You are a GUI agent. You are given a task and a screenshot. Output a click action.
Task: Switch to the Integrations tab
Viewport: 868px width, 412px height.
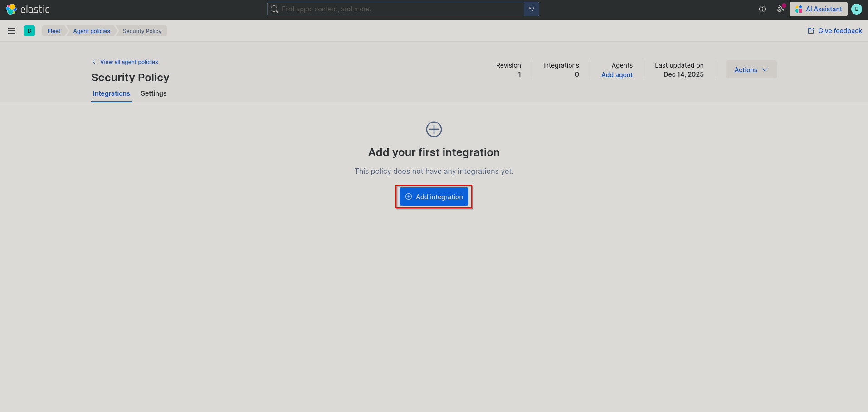coord(112,93)
